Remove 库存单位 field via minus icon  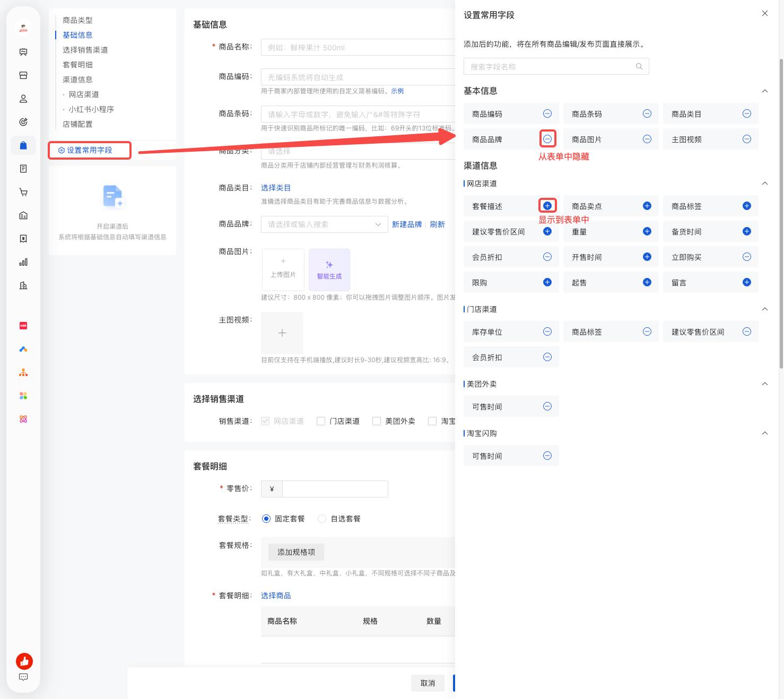(x=547, y=331)
